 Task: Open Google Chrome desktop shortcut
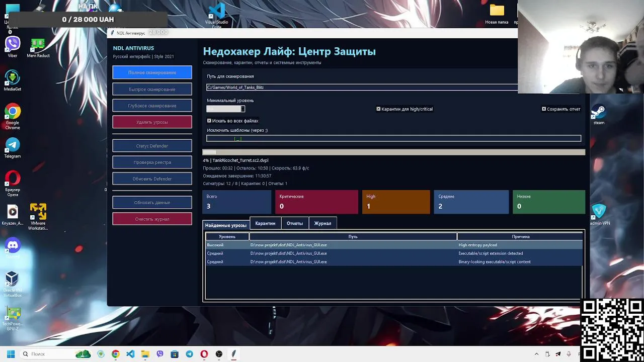tap(13, 117)
